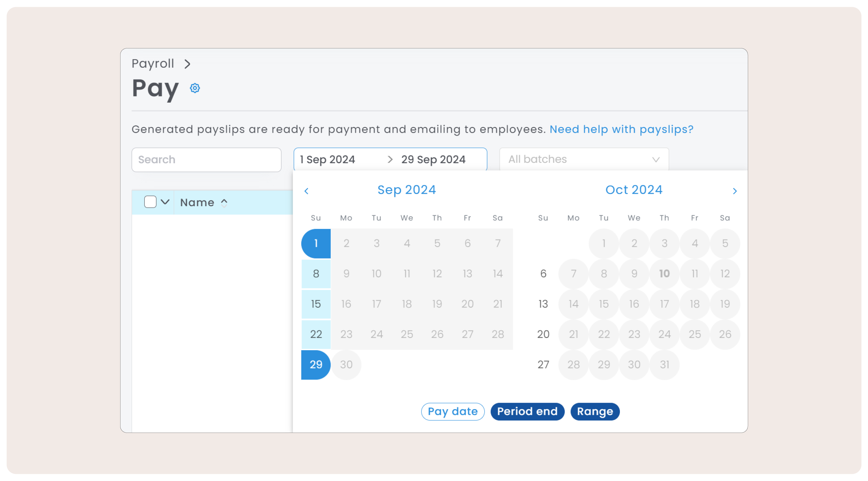Toggle the Period end filter pill
This screenshot has width=868, height=481.
(x=527, y=411)
